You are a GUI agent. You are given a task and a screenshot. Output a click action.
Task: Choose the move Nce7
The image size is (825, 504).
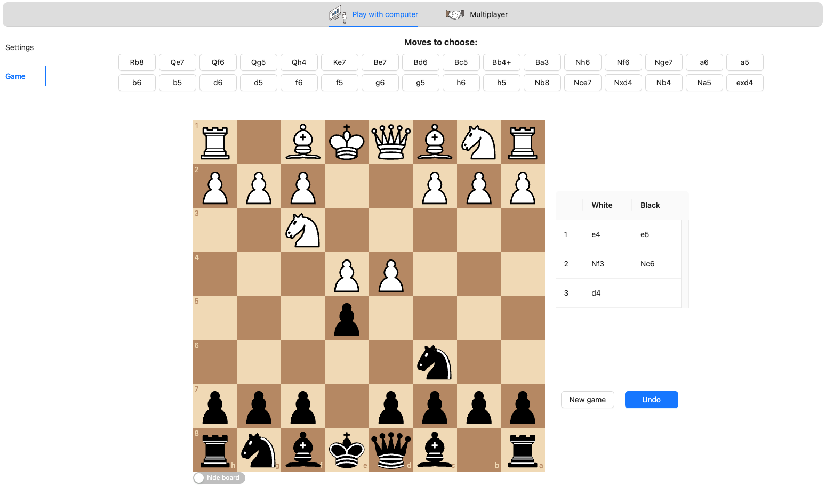583,83
